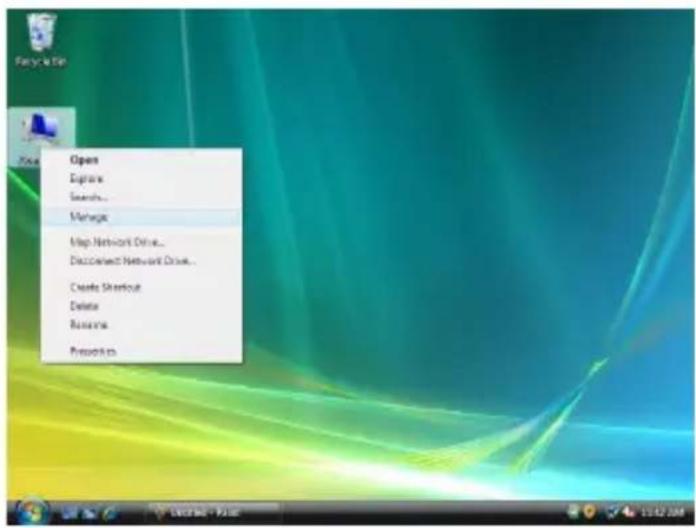Open the Windows Start orb
The image size is (696, 528).
pos(31,512)
